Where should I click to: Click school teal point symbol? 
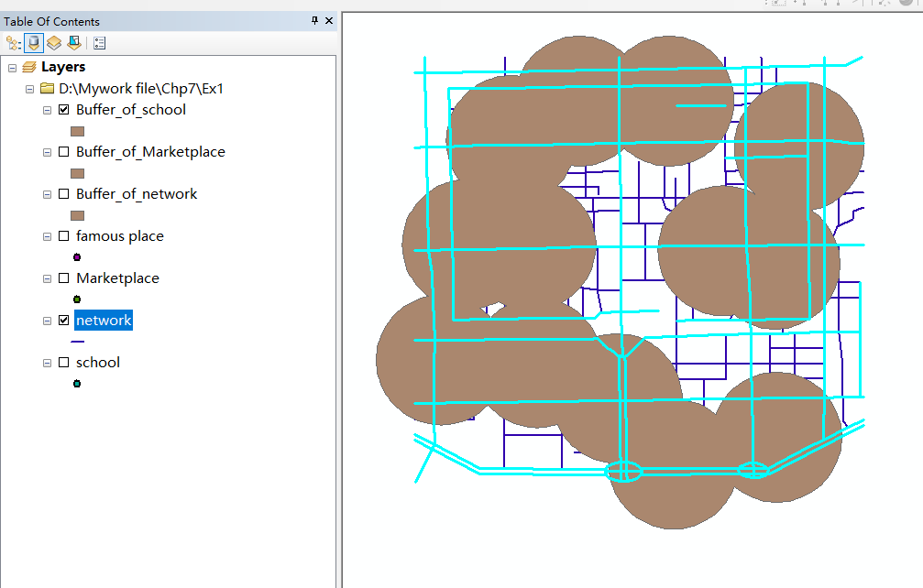77,384
